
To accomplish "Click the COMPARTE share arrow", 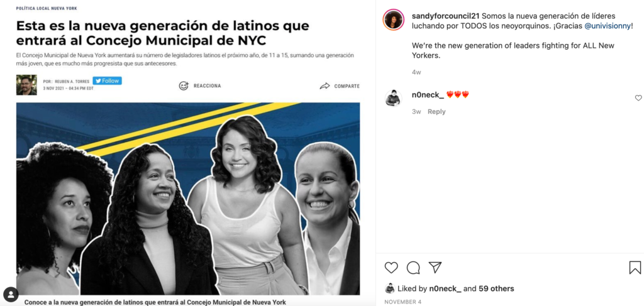I will 325,86.
